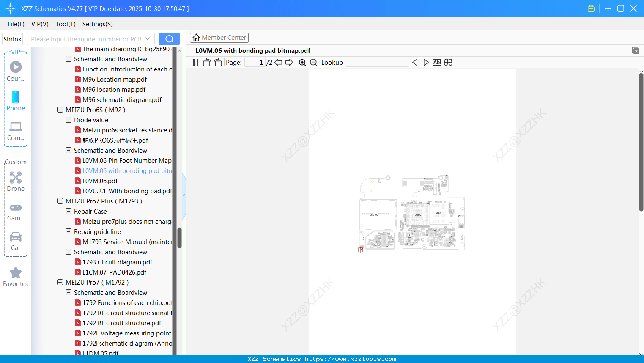Click the binoculars search icon
The height and width of the screenshot is (363, 644).
point(448,62)
